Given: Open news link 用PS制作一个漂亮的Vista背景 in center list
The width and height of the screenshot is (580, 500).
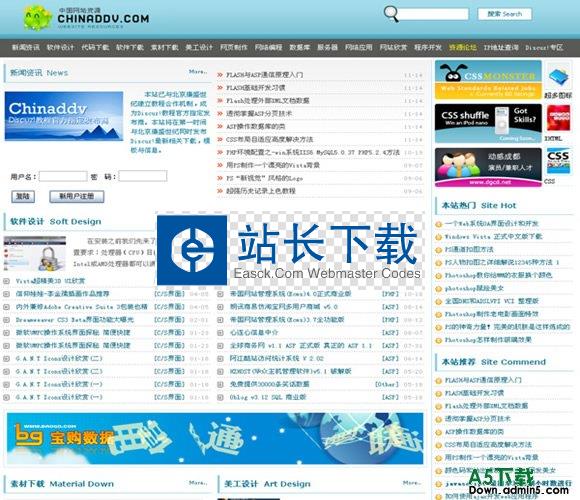Looking at the screenshot, I should tap(273, 165).
